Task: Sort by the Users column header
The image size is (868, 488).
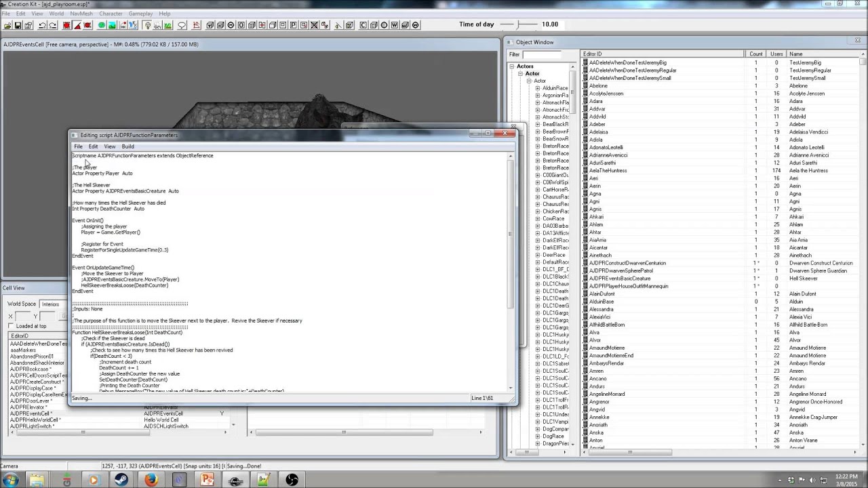Action: 776,54
